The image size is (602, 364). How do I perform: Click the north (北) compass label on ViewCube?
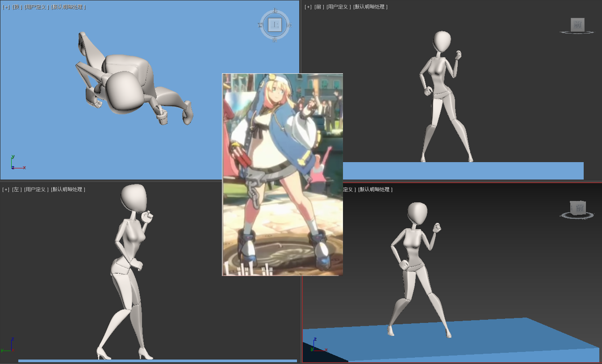pyautogui.click(x=275, y=11)
